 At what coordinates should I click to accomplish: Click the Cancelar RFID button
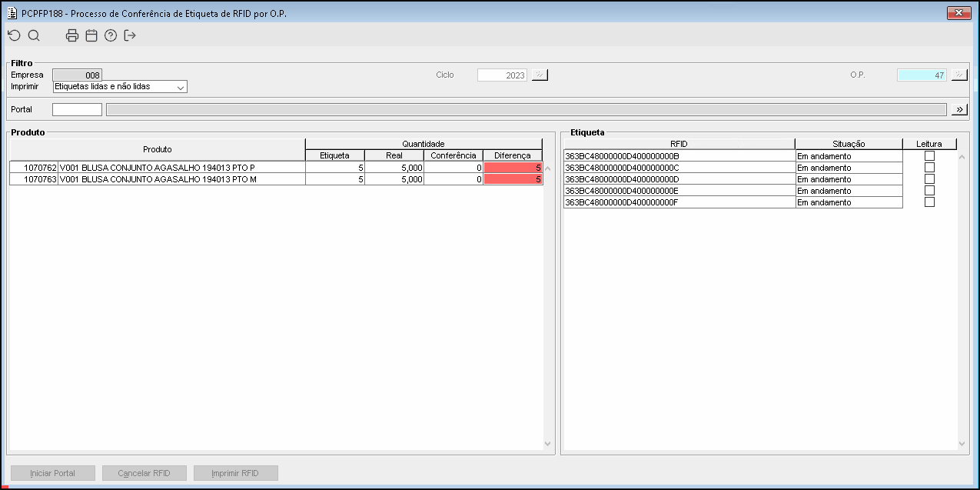point(145,473)
